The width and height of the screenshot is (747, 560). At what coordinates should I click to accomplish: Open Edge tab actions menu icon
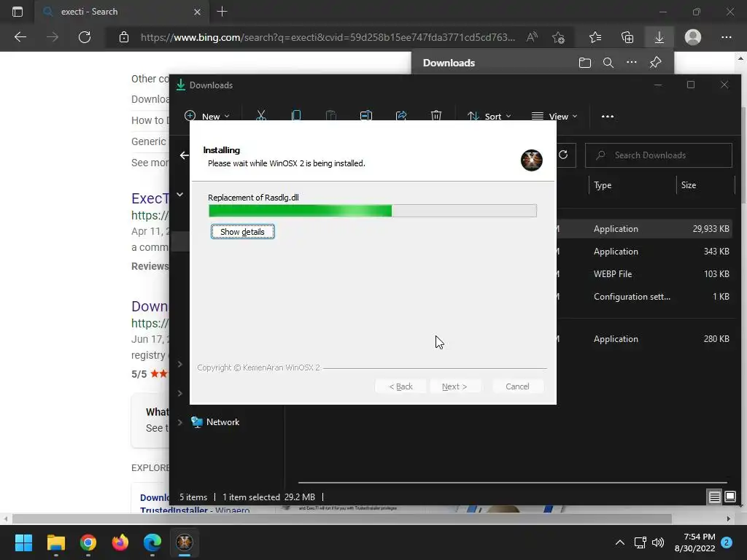[18, 12]
